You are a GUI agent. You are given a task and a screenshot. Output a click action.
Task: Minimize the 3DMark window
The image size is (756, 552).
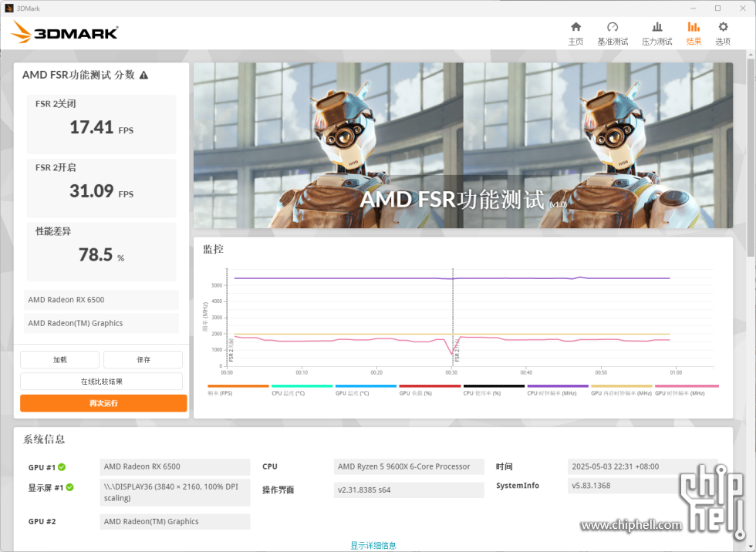(x=694, y=8)
